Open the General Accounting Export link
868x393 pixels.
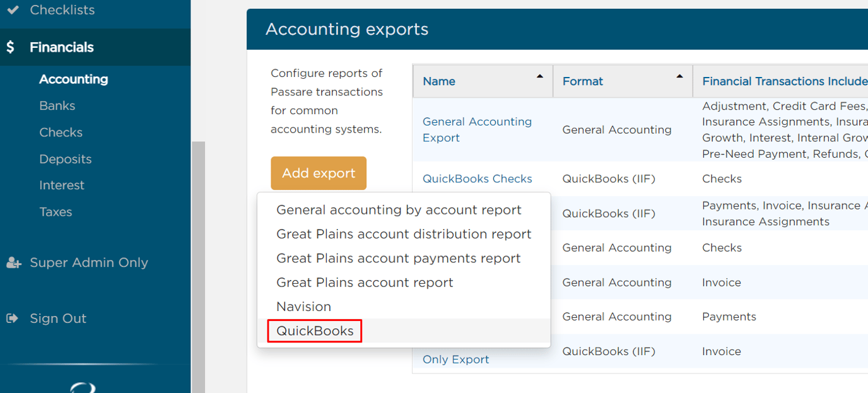pos(477,129)
